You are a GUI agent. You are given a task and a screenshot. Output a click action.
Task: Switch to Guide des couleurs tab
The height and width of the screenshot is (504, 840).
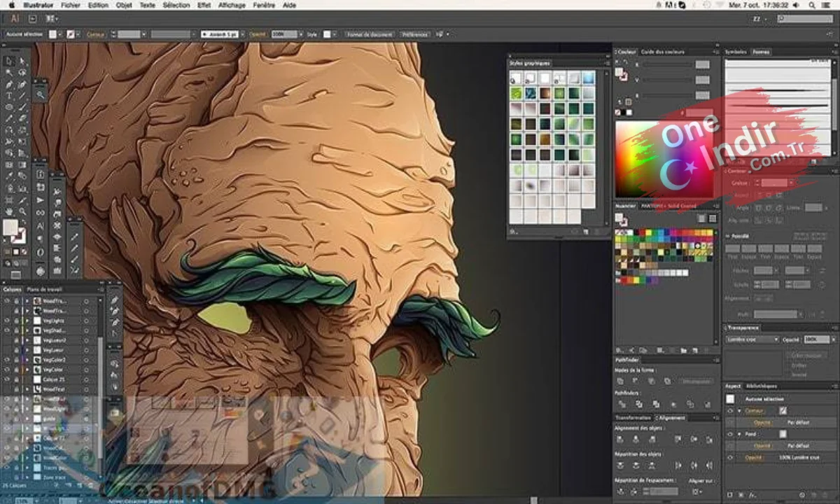662,52
